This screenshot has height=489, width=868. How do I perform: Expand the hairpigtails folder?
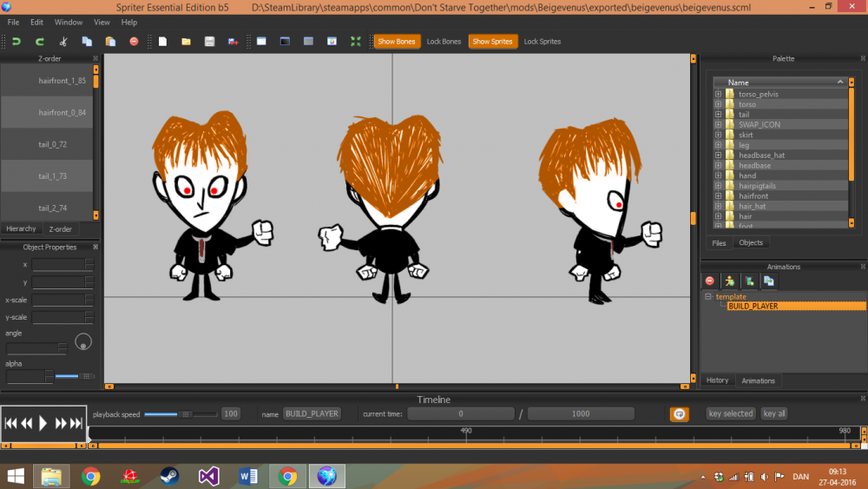click(x=718, y=186)
